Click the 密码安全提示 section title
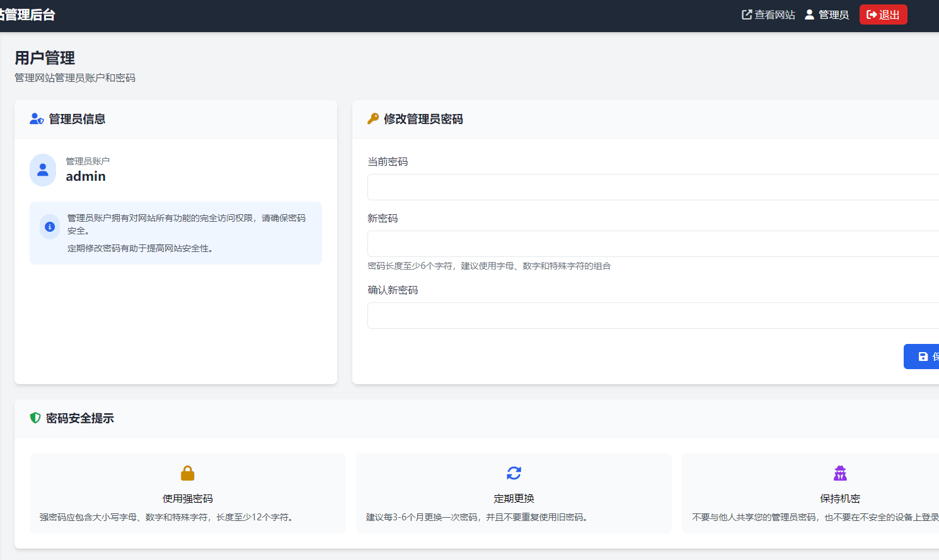Screen dimensions: 939x560 80,418
